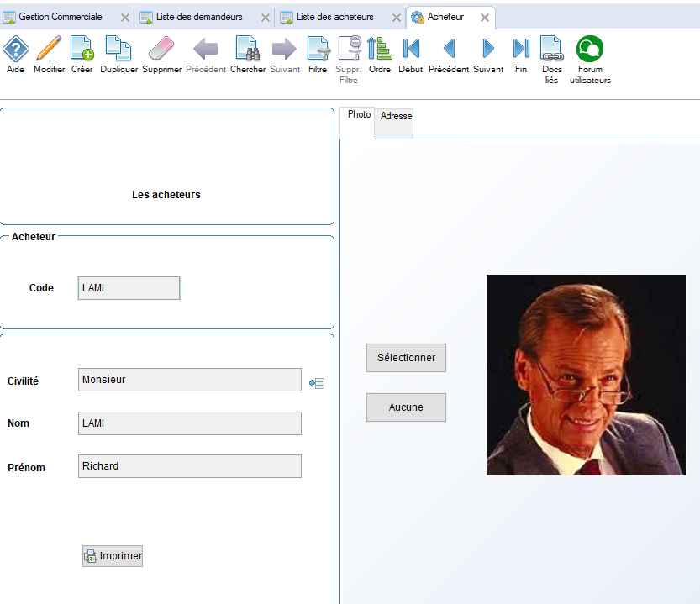Click the Prénom field showing Richard
This screenshot has height=604, width=700.
coord(190,466)
